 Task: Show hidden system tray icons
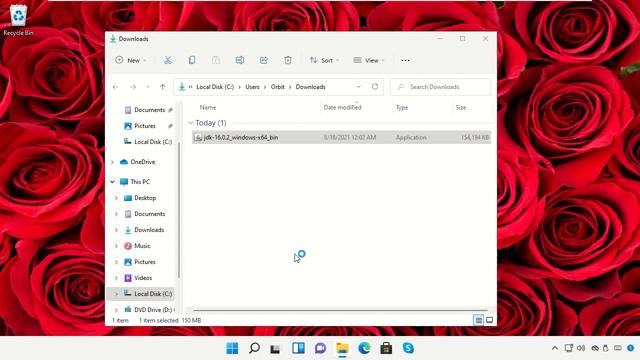click(x=555, y=348)
